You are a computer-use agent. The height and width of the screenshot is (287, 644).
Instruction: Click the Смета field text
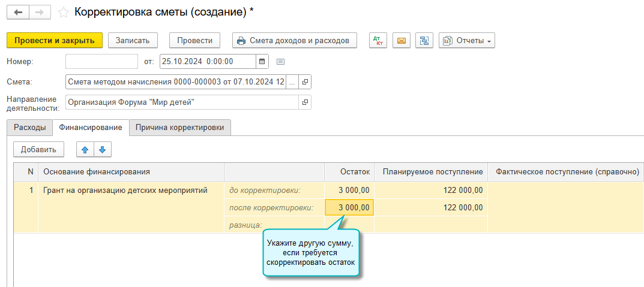click(x=176, y=82)
